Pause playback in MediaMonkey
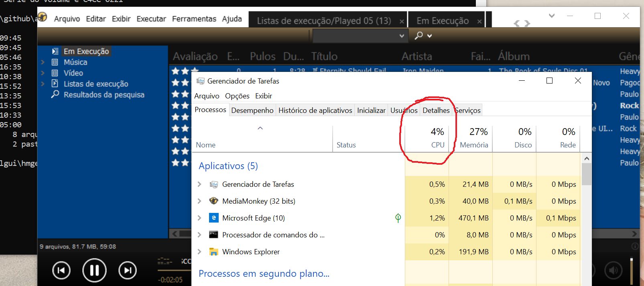Viewport: 644px width, 286px height. tap(94, 270)
